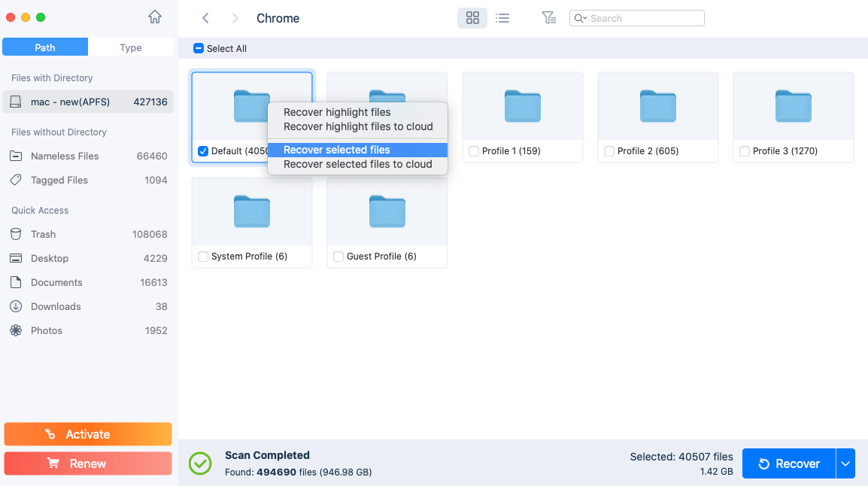Click the orange Activate button
Image resolution: width=868 pixels, height=486 pixels.
click(x=88, y=434)
